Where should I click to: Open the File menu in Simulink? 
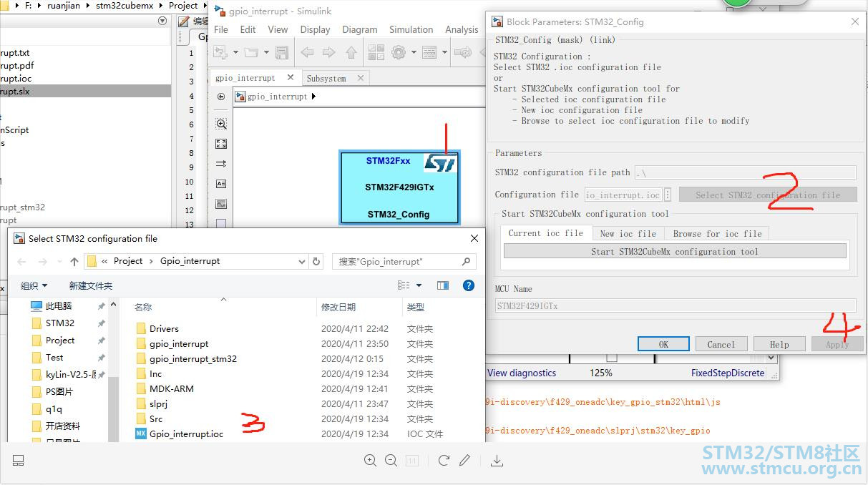(x=221, y=29)
